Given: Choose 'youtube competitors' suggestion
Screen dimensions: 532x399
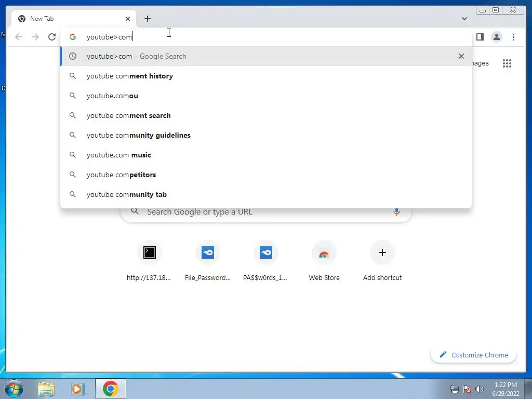Looking at the screenshot, I should pyautogui.click(x=266, y=175).
